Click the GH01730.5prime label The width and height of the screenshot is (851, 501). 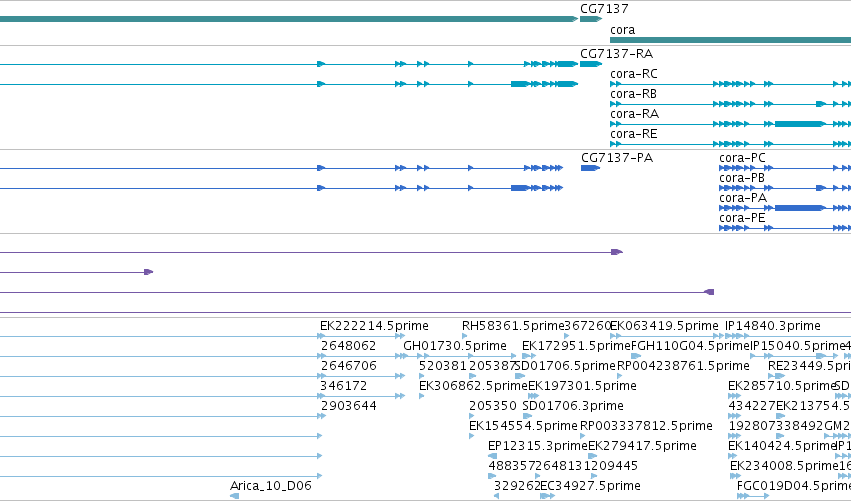(x=455, y=346)
